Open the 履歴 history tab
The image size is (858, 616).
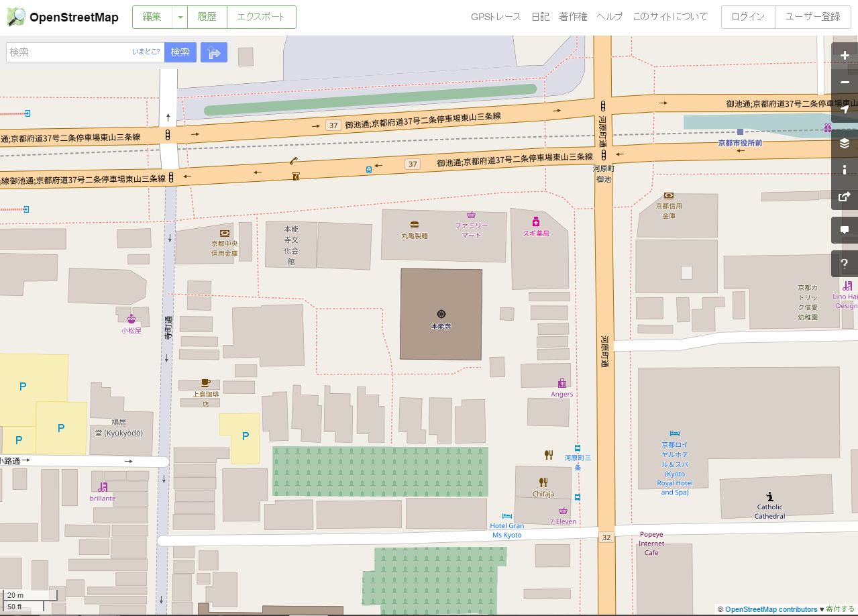(x=207, y=17)
